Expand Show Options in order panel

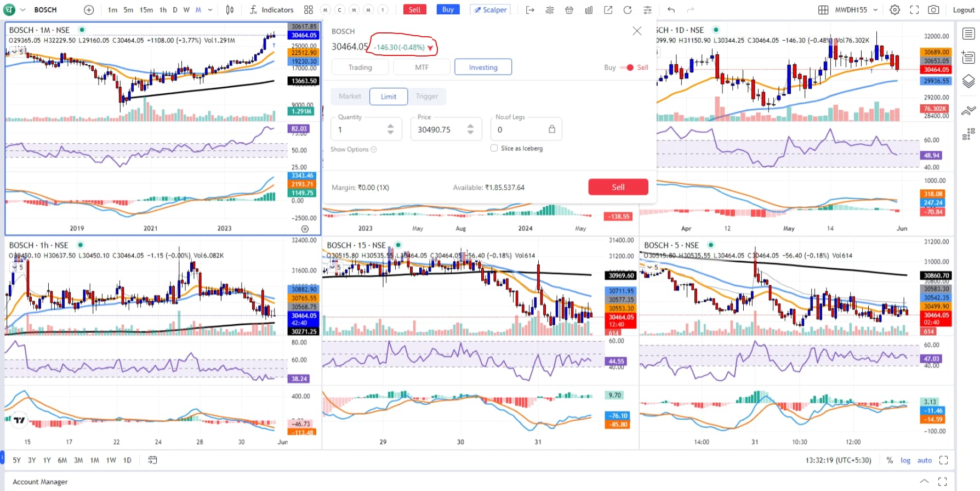point(353,149)
